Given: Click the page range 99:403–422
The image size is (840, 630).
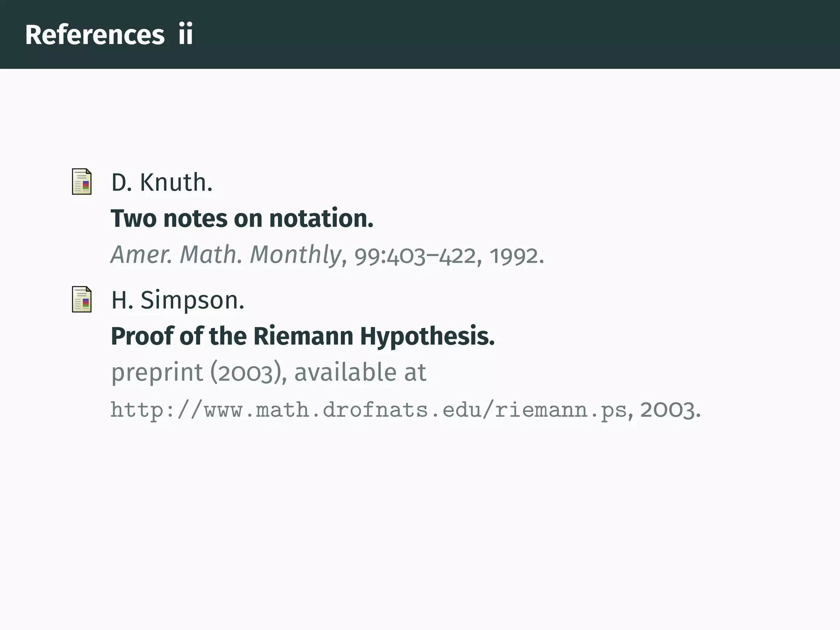Looking at the screenshot, I should click(415, 256).
